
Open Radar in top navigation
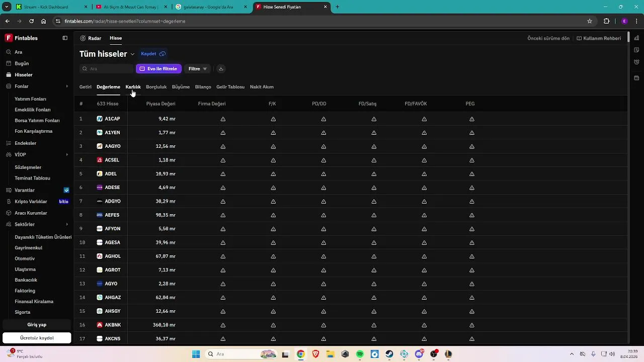[x=91, y=38]
